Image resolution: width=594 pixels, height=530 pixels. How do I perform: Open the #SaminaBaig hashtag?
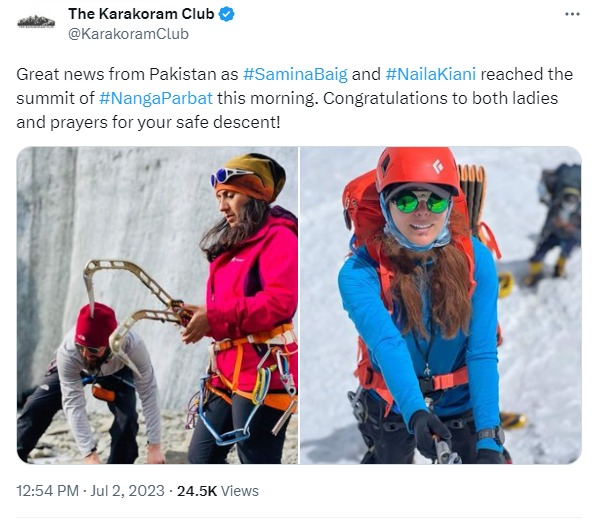point(295,74)
